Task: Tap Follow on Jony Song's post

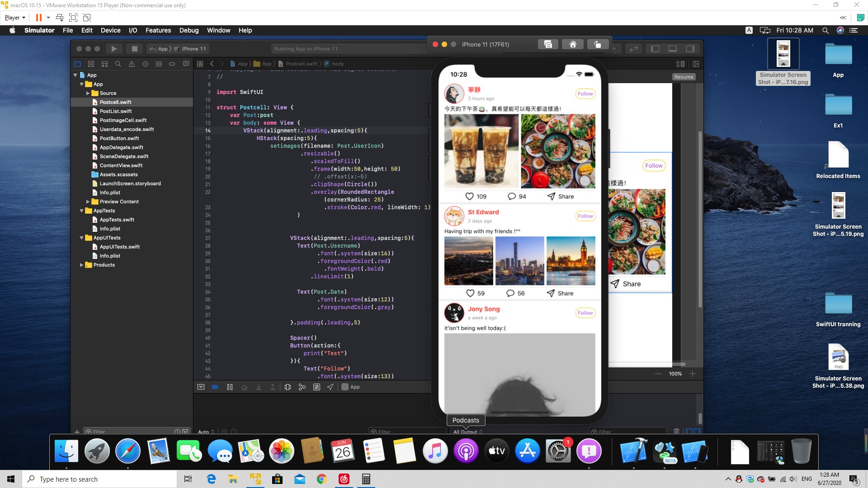Action: [x=585, y=313]
